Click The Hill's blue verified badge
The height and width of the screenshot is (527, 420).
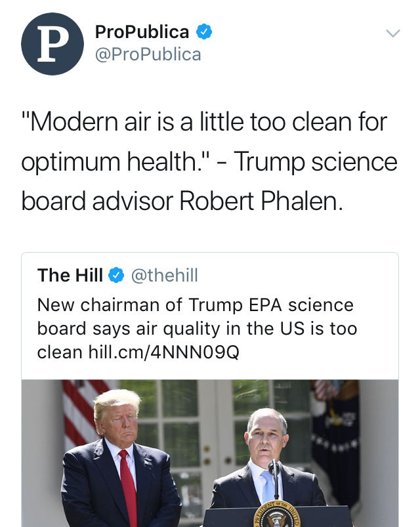(116, 276)
